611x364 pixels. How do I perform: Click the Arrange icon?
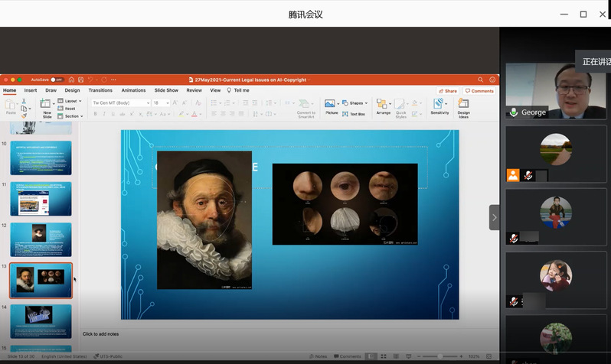[383, 105]
